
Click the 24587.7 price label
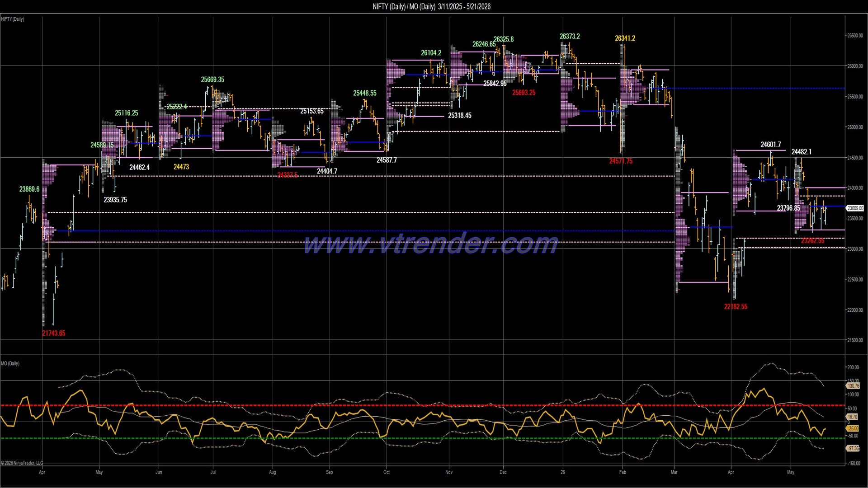387,160
